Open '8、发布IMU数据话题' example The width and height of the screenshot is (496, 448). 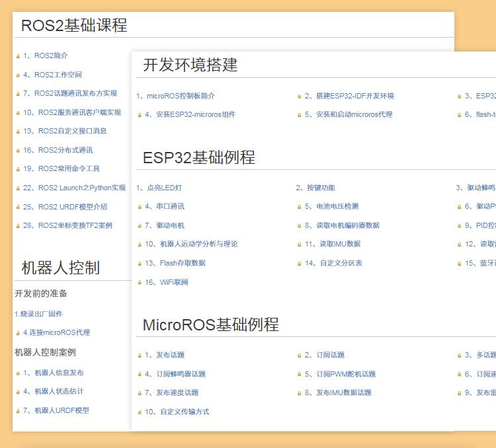tap(338, 392)
